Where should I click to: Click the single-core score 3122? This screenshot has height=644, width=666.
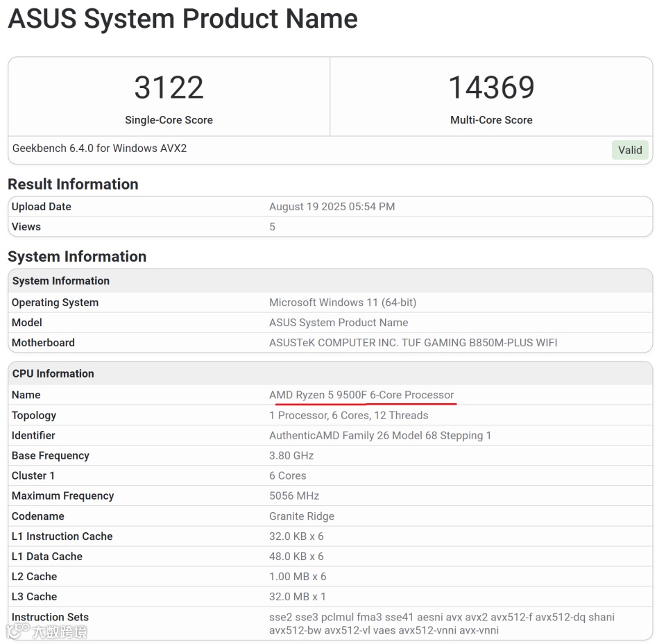[169, 87]
